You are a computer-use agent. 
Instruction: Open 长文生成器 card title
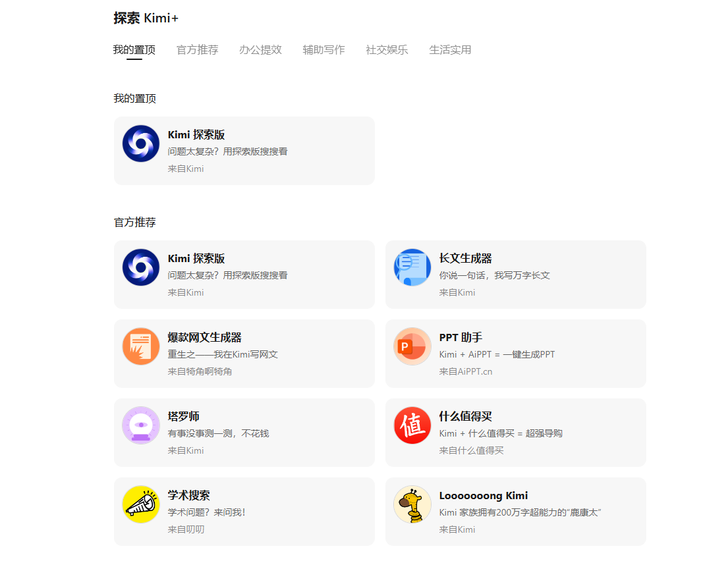[x=466, y=259]
